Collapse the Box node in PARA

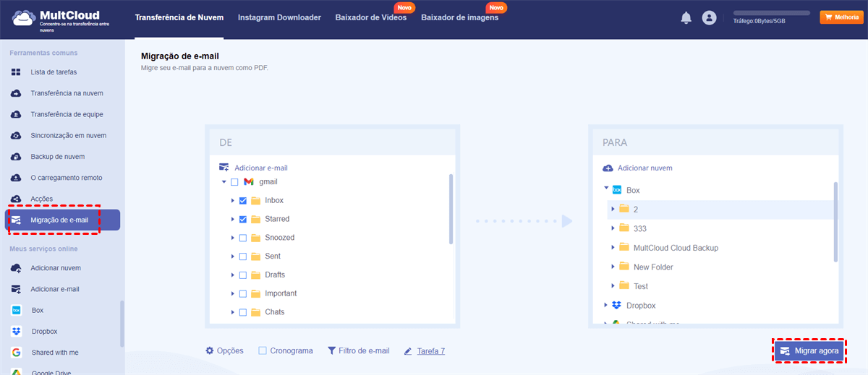605,189
